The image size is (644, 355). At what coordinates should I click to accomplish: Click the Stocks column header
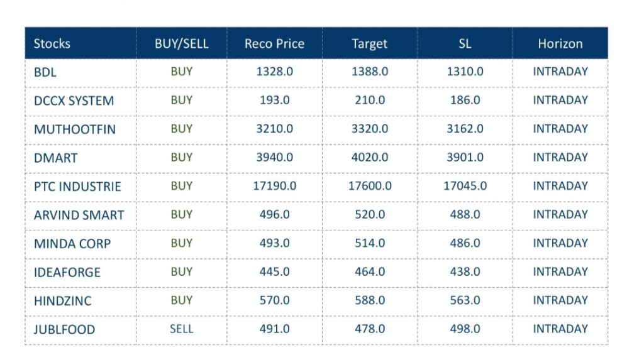point(52,44)
